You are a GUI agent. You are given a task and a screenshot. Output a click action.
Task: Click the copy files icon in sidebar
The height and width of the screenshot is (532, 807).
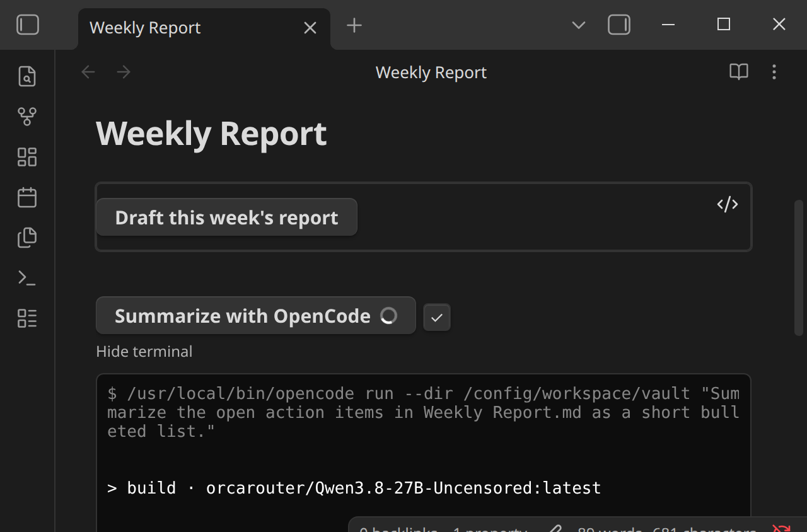click(x=27, y=238)
